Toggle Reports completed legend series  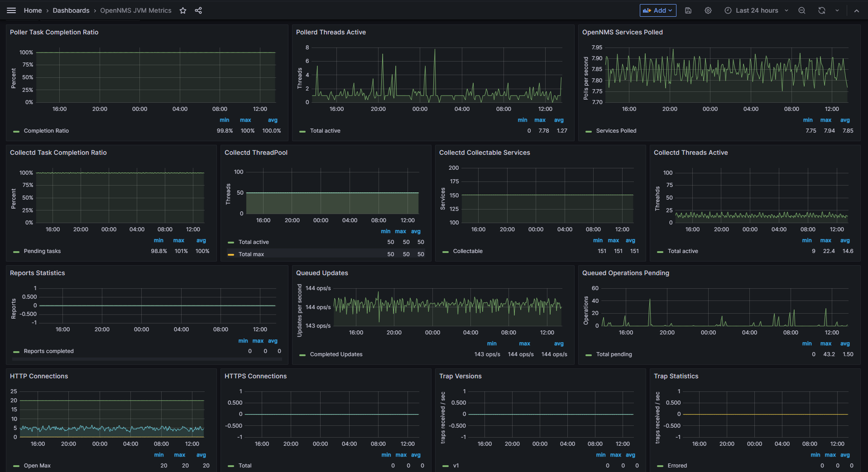48,351
